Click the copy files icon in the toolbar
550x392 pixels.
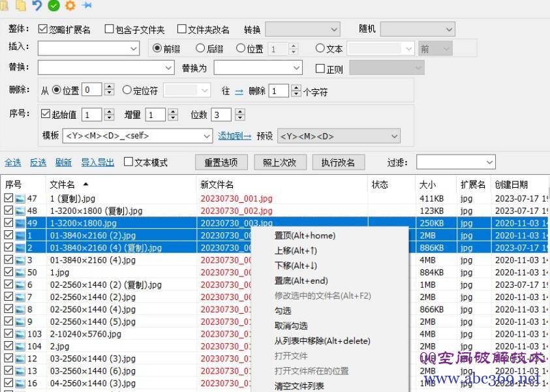click(20, 5)
